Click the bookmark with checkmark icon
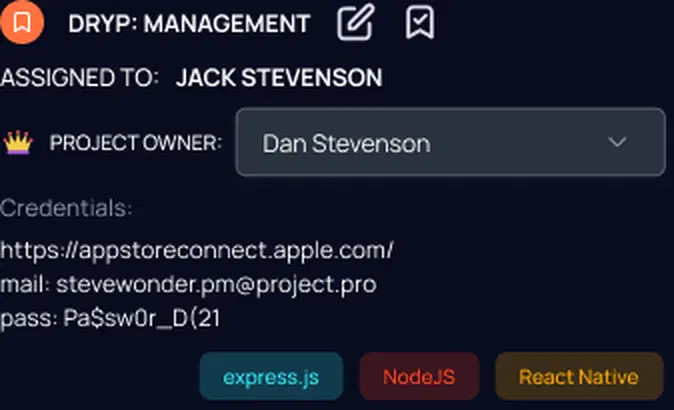The width and height of the screenshot is (674, 410). pyautogui.click(x=420, y=22)
